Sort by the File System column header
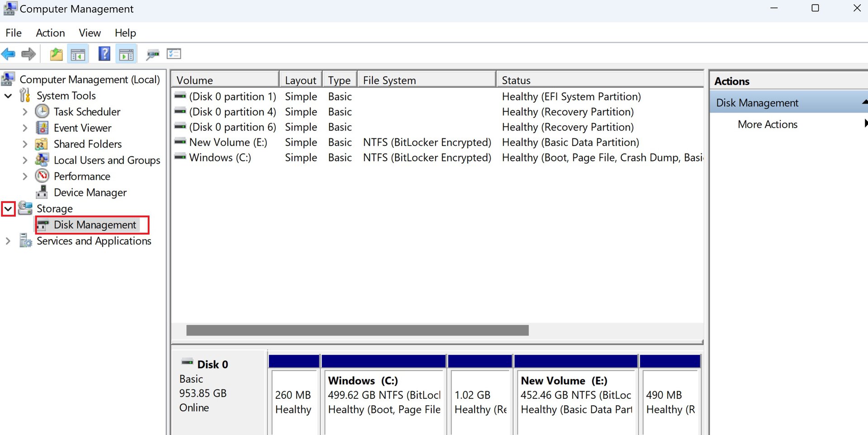 [426, 80]
